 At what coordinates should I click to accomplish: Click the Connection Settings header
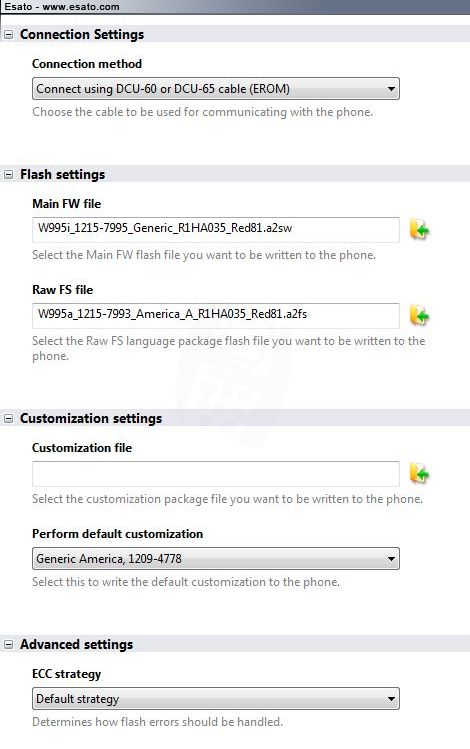coord(82,34)
